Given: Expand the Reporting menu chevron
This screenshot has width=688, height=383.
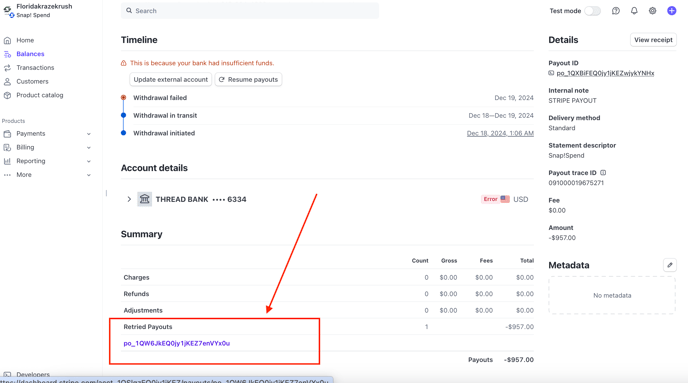Looking at the screenshot, I should [89, 161].
